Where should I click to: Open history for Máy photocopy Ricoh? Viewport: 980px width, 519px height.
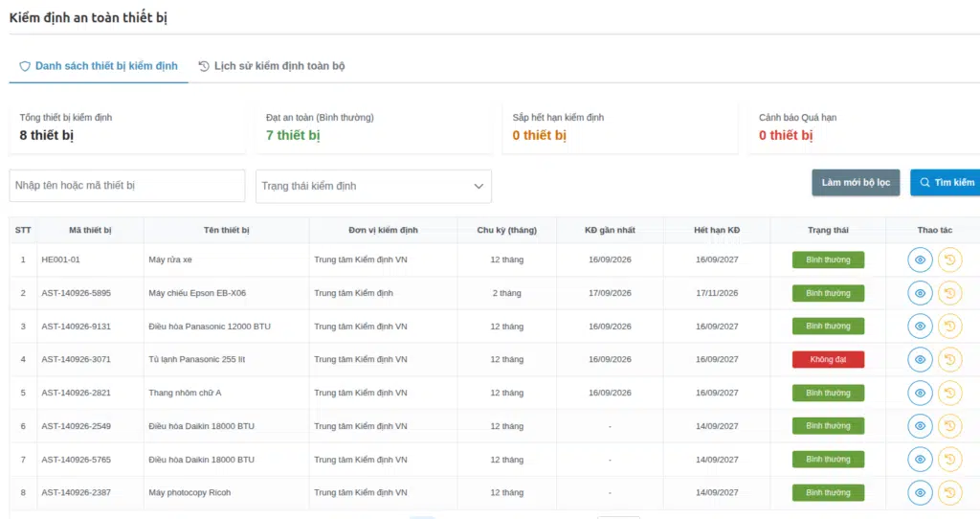[x=950, y=493]
